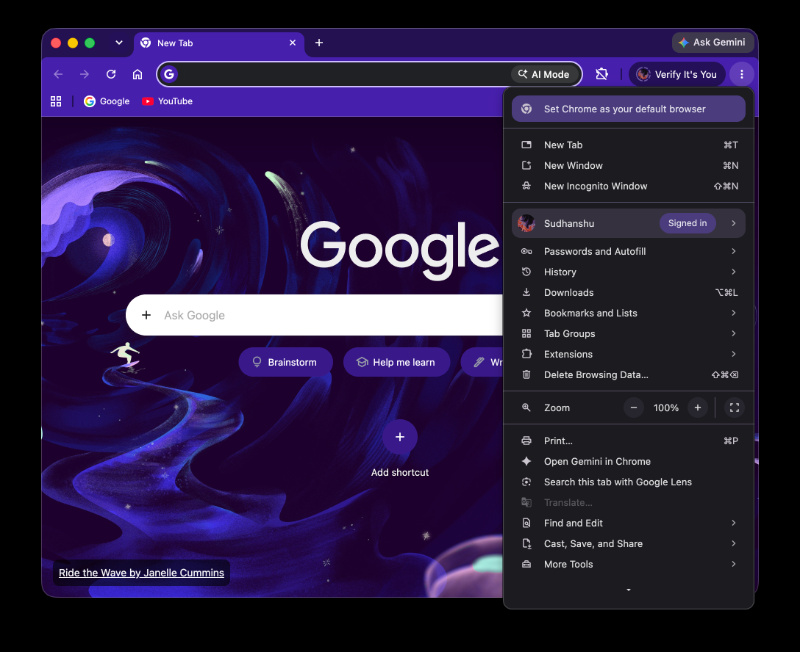Choose New Window from the menu
The image size is (800, 652).
[x=629, y=165]
